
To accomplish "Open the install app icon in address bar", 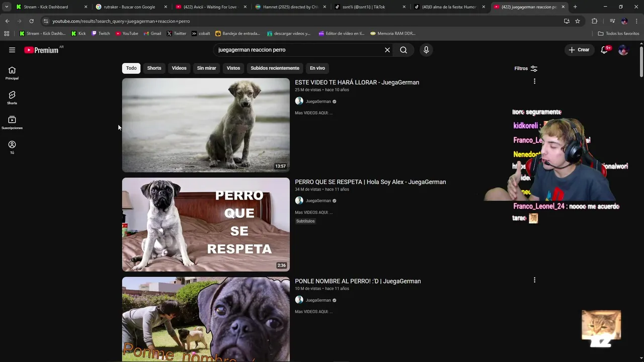I will (567, 21).
